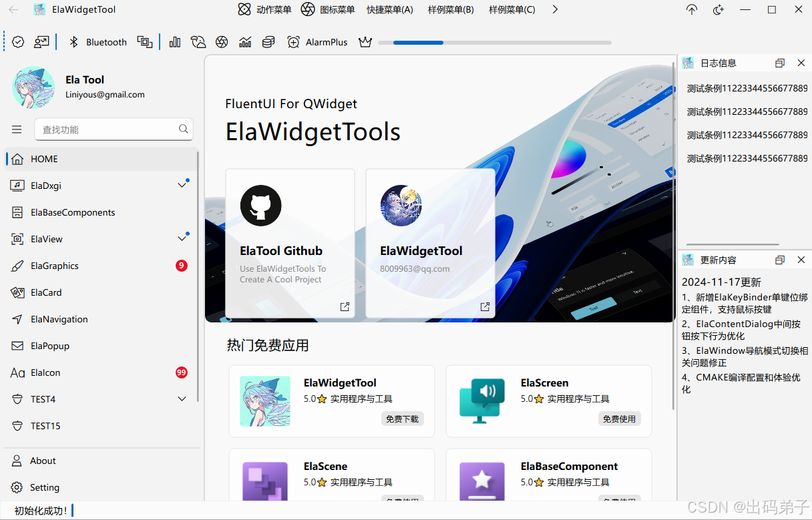Click the magnifier icon in search box
The image size is (812, 520).
click(184, 129)
